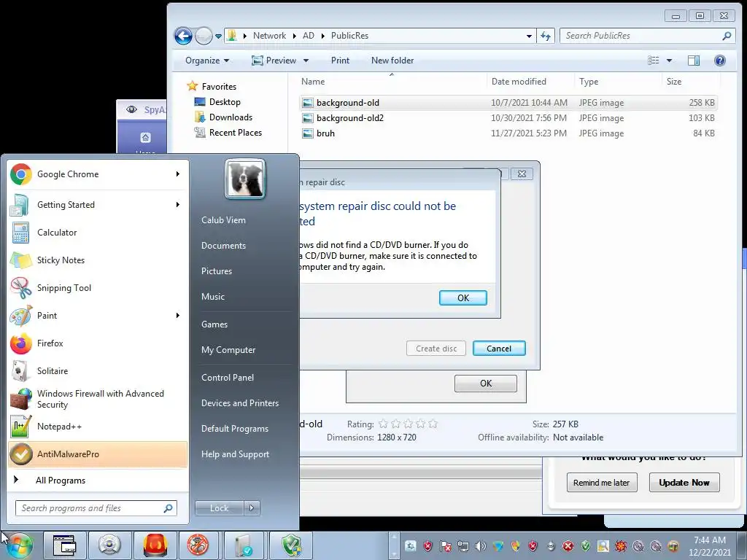The image size is (747, 560).
Task: Click the user account dog picture
Action: (x=245, y=179)
